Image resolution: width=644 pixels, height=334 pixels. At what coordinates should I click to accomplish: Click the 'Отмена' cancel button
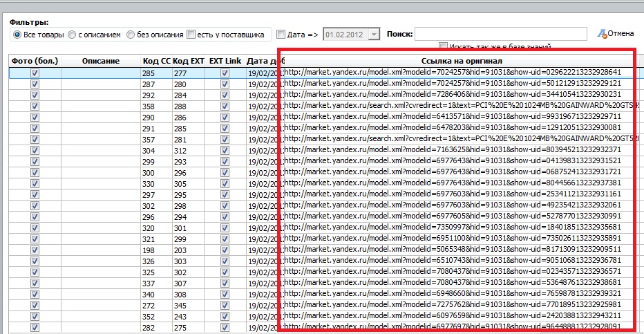pyautogui.click(x=616, y=34)
